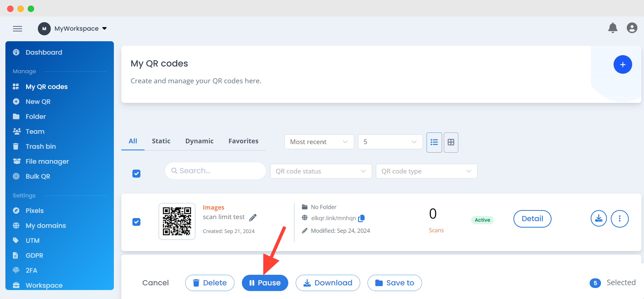Uncheck the select-all checkbox
644x299 pixels.
(136, 173)
